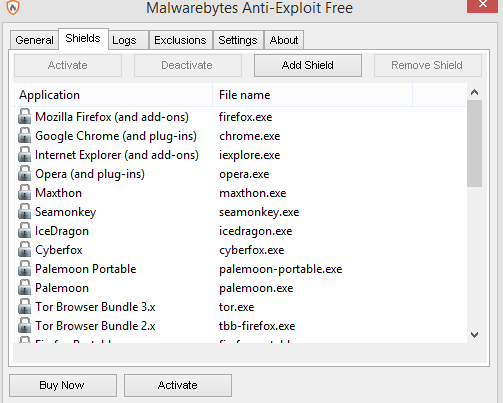503x403 pixels.
Task: Sort by the Application column header
Action: point(113,95)
